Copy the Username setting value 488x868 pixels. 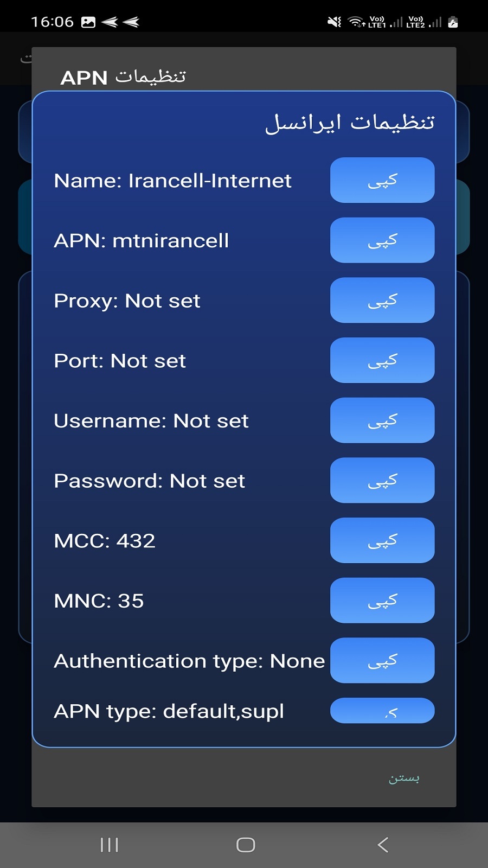(382, 420)
